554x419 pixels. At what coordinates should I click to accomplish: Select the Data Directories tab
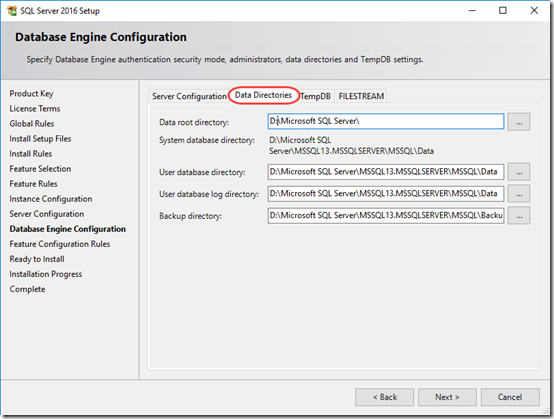point(264,95)
